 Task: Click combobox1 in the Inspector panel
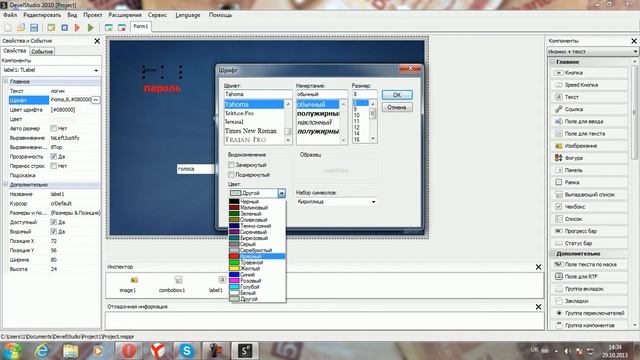[x=172, y=284]
